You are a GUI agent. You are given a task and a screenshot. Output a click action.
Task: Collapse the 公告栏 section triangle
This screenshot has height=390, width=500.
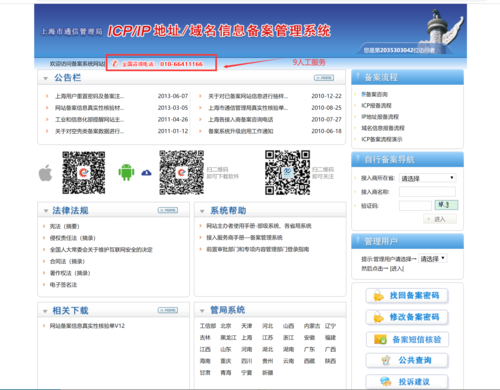[45, 79]
